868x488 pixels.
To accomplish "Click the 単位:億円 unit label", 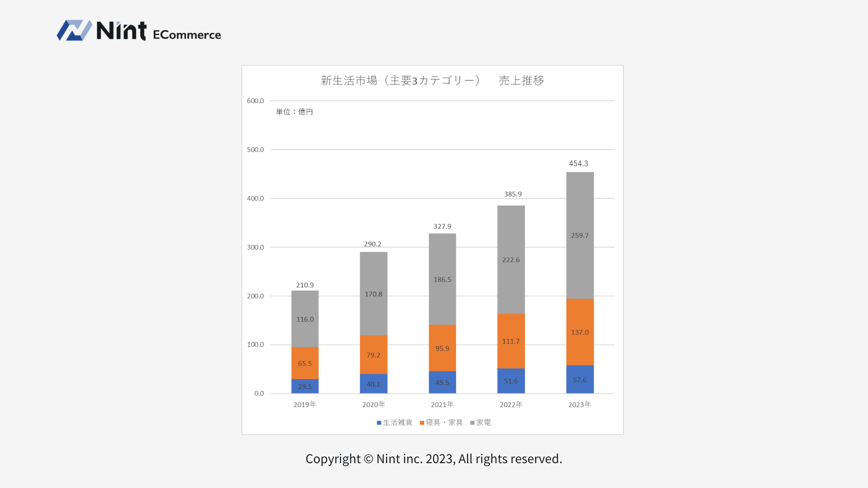I will [x=294, y=112].
